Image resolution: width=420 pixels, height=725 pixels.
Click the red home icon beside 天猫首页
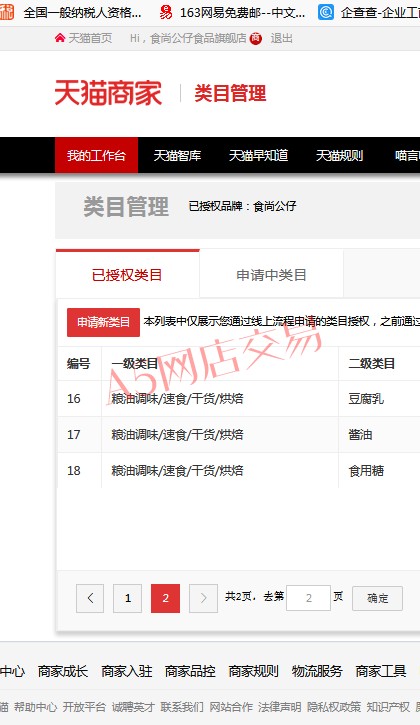pyautogui.click(x=60, y=38)
